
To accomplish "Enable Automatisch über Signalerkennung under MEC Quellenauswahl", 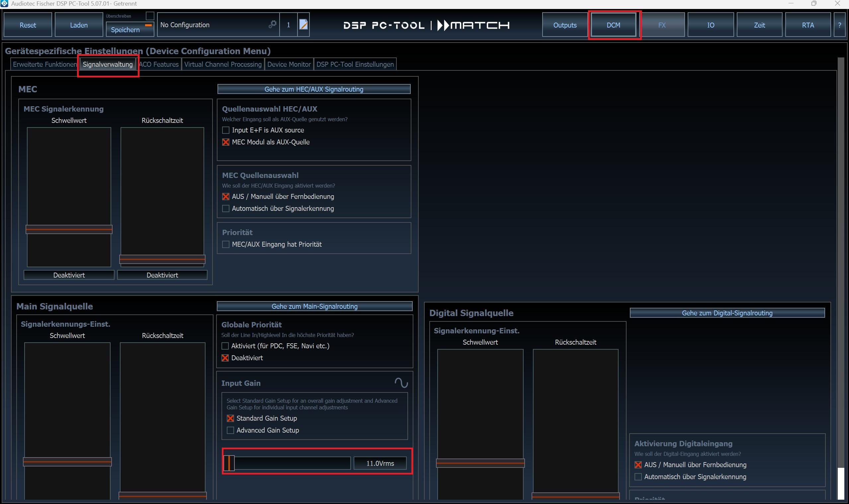I will 225,208.
